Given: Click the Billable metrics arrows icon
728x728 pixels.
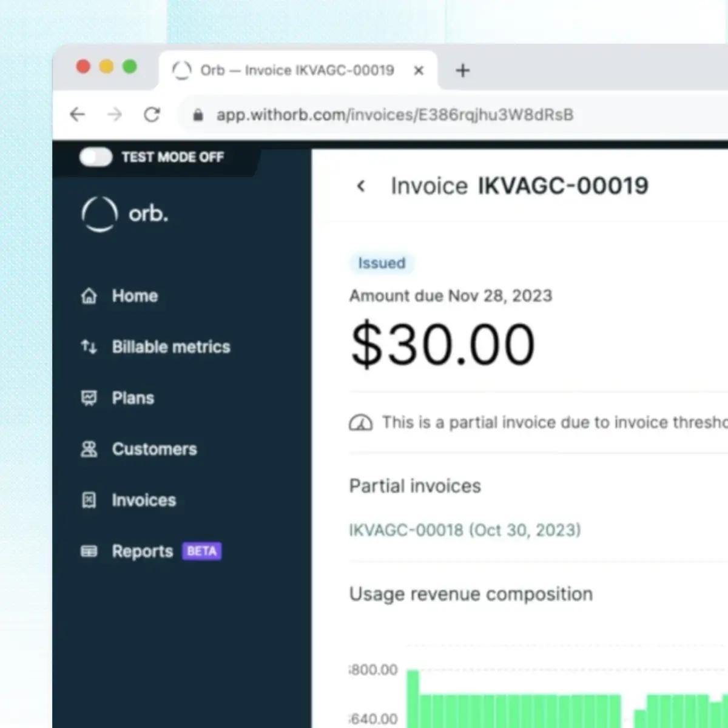Looking at the screenshot, I should 89,347.
